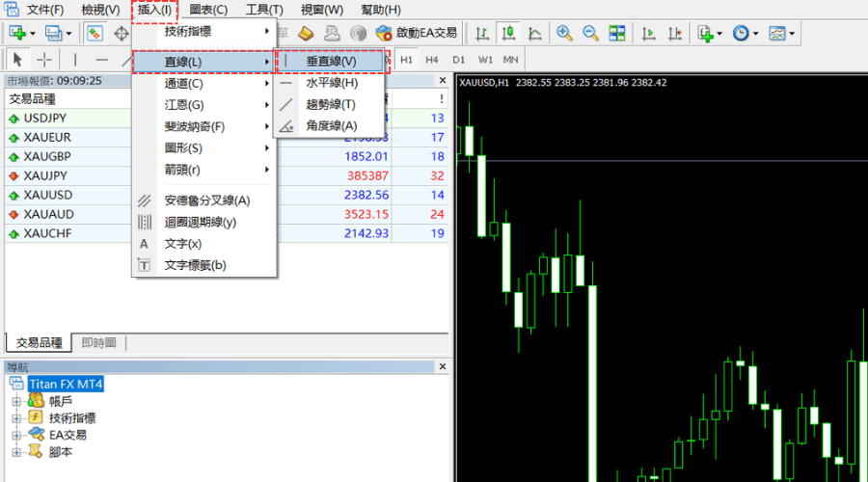
Task: Click the tile windows grid icon
Action: click(616, 34)
